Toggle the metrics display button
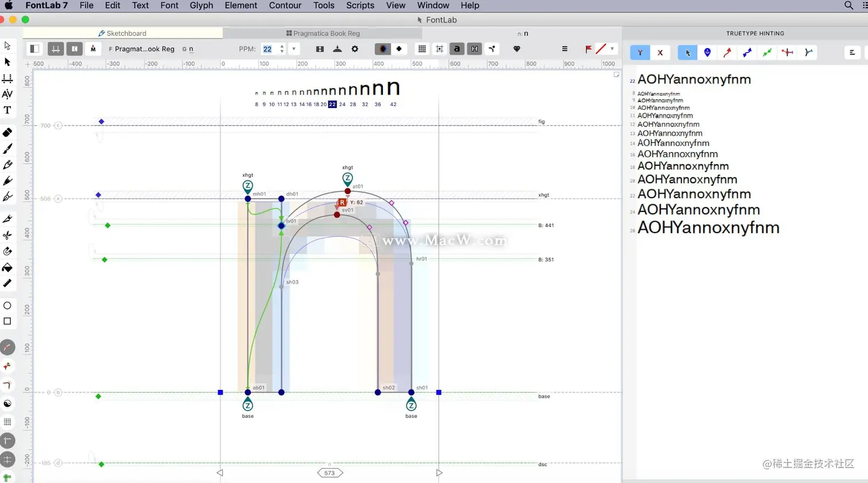 pos(56,49)
